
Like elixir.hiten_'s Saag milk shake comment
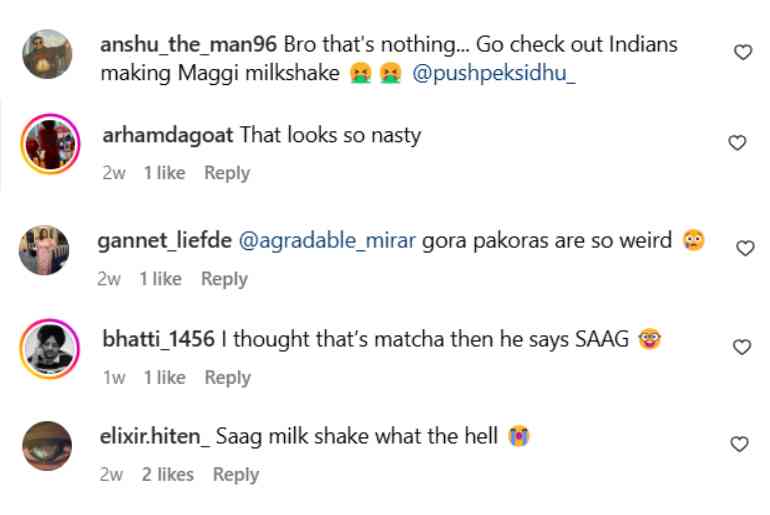point(740,443)
